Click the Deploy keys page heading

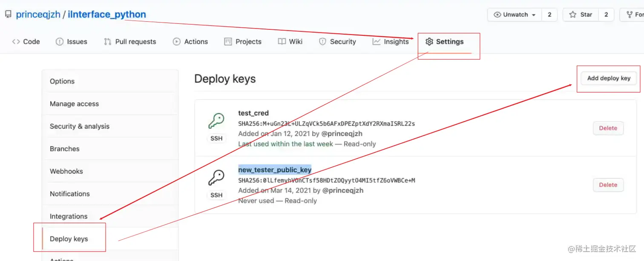[x=225, y=79]
